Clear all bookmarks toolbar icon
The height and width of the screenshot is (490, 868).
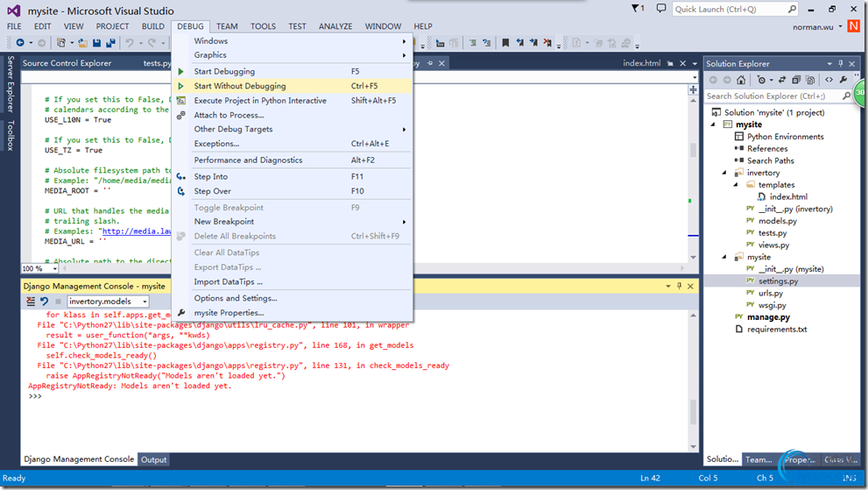[547, 43]
